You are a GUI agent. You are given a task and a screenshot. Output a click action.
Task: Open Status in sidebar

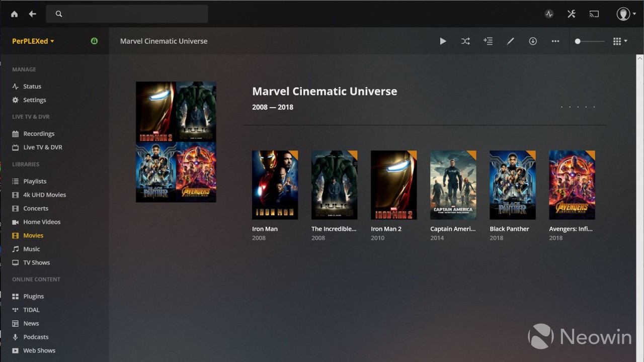[x=32, y=86]
